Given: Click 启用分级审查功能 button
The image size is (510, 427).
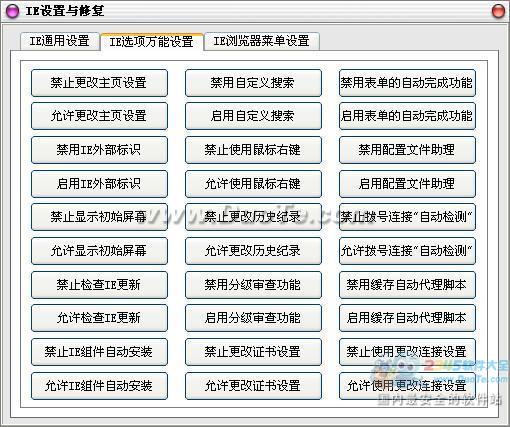Looking at the screenshot, I should (253, 318).
